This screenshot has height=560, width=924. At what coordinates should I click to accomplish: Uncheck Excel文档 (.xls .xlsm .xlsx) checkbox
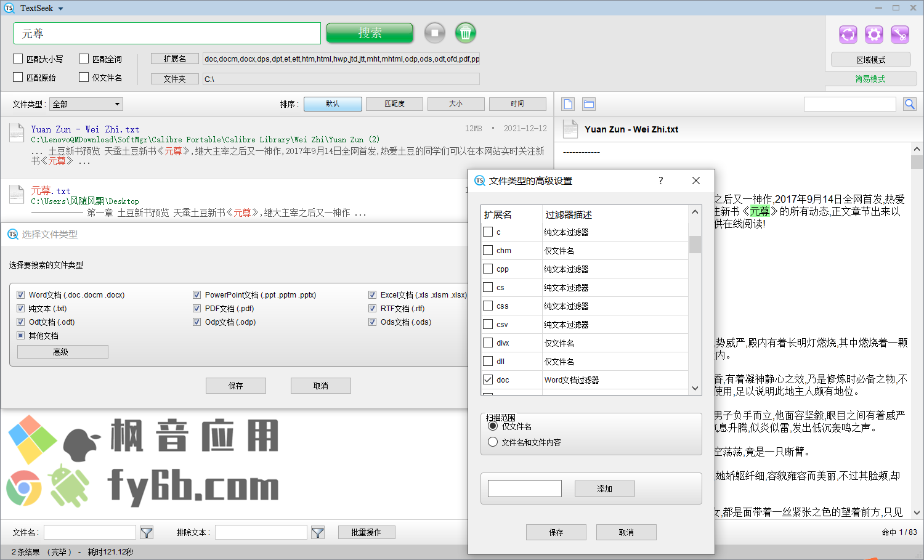click(373, 295)
